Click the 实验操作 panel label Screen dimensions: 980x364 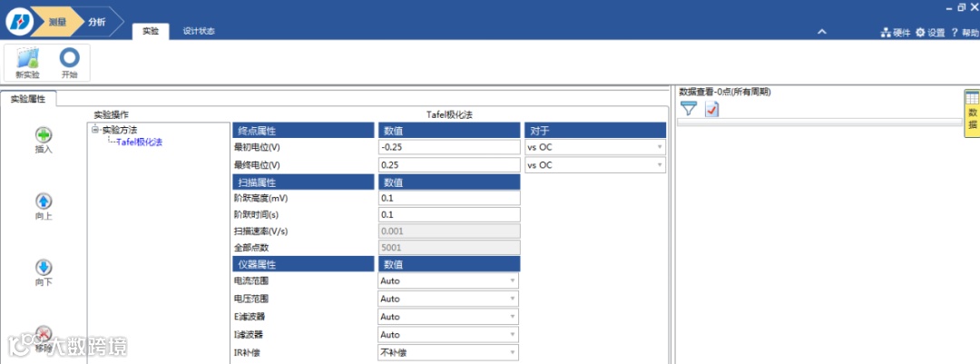(x=112, y=115)
